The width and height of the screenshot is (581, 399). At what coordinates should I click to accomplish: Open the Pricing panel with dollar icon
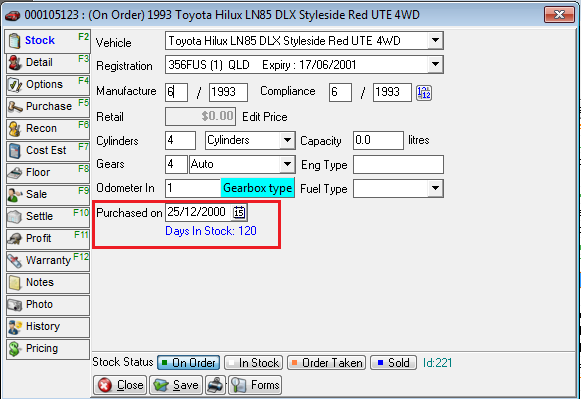point(48,349)
